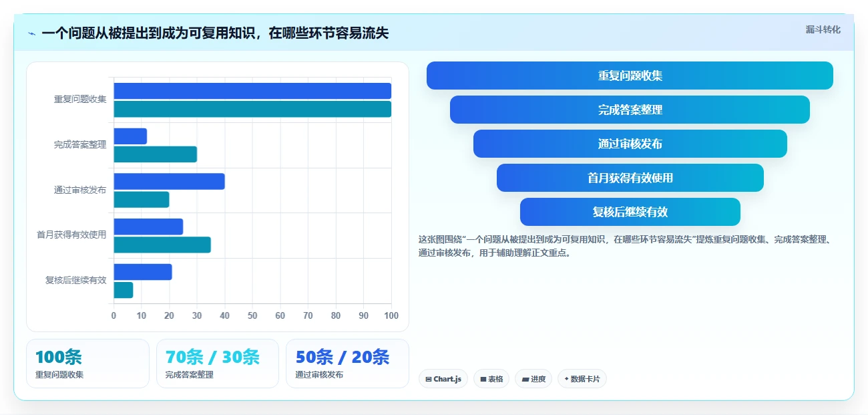This screenshot has height=415, width=868.
Task: Click the teal bar for 复核后继续有效
Action: point(124,290)
